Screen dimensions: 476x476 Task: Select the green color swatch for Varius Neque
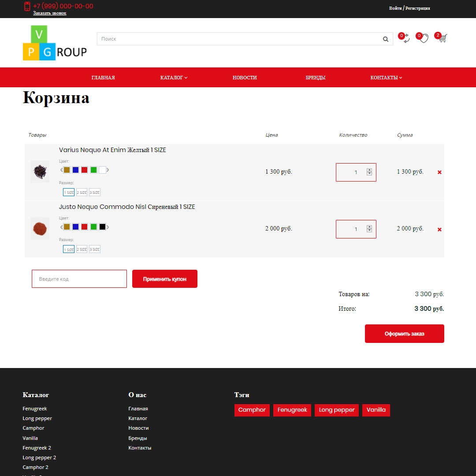[93, 170]
